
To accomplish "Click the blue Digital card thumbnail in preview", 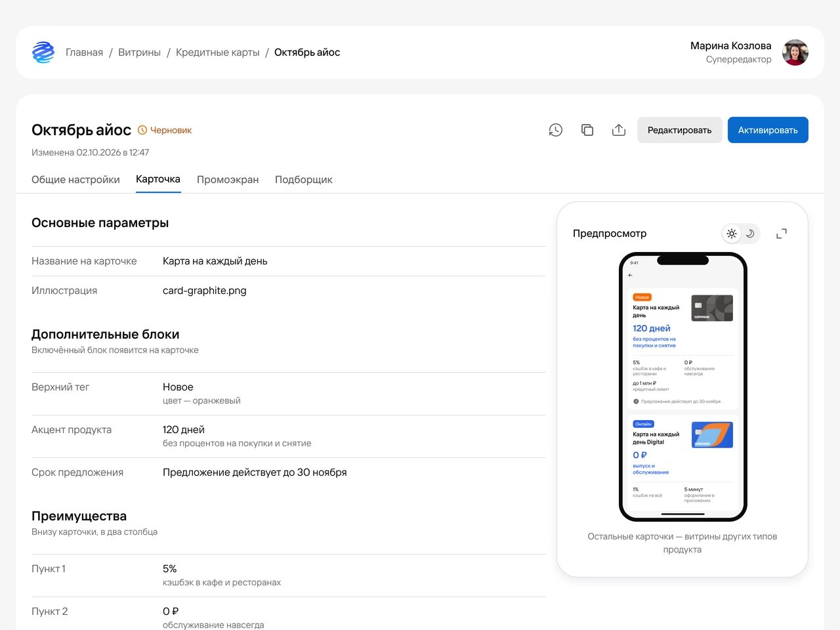I will click(x=712, y=435).
